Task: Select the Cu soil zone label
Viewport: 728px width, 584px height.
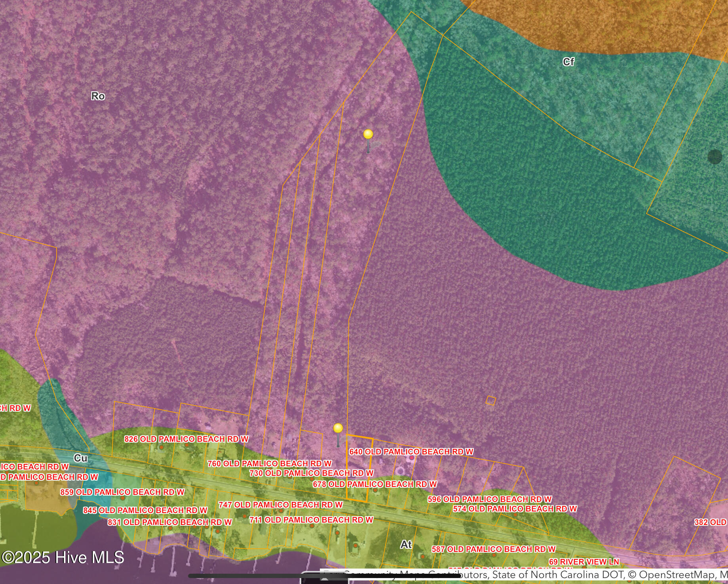Action: pyautogui.click(x=80, y=458)
